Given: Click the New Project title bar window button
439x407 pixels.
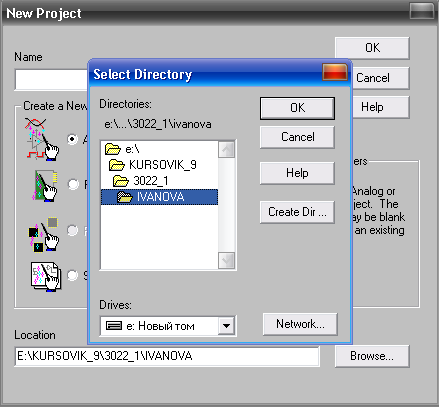Looking at the screenshot, I should (422, 12).
